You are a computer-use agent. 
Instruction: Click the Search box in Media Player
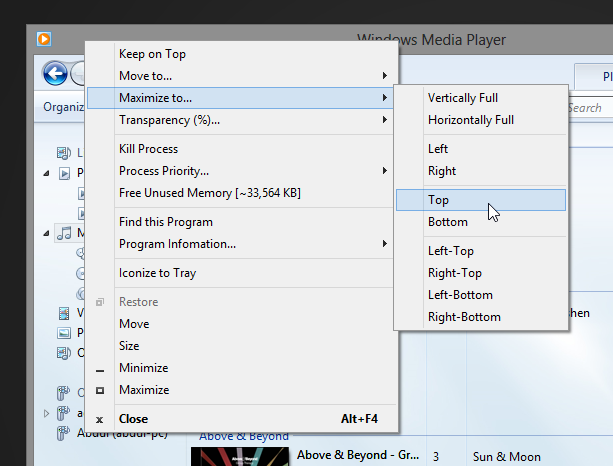590,108
